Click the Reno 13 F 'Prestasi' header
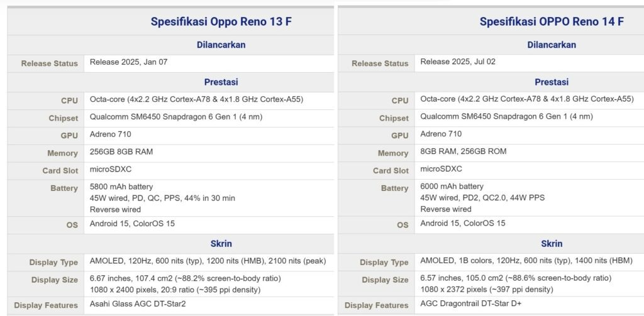 (x=221, y=82)
